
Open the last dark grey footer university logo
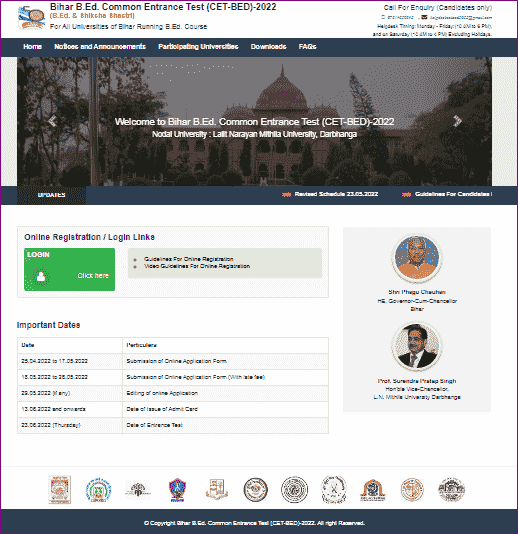click(451, 490)
